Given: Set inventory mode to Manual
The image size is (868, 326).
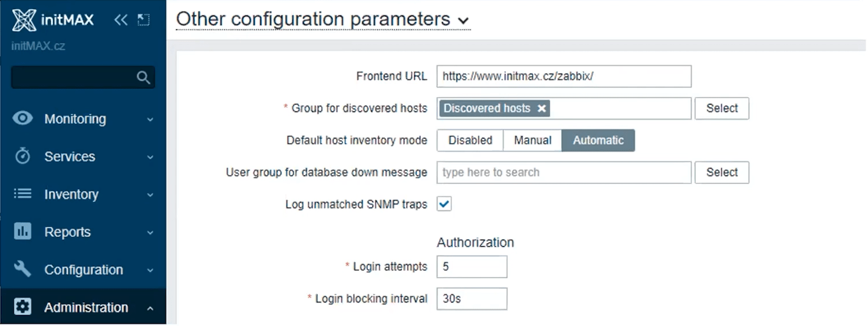Looking at the screenshot, I should point(532,140).
